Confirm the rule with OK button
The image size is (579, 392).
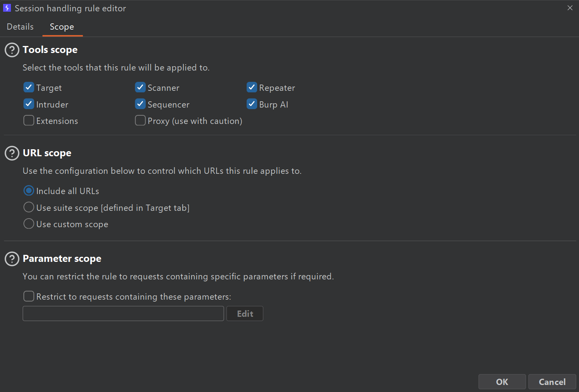coord(502,382)
